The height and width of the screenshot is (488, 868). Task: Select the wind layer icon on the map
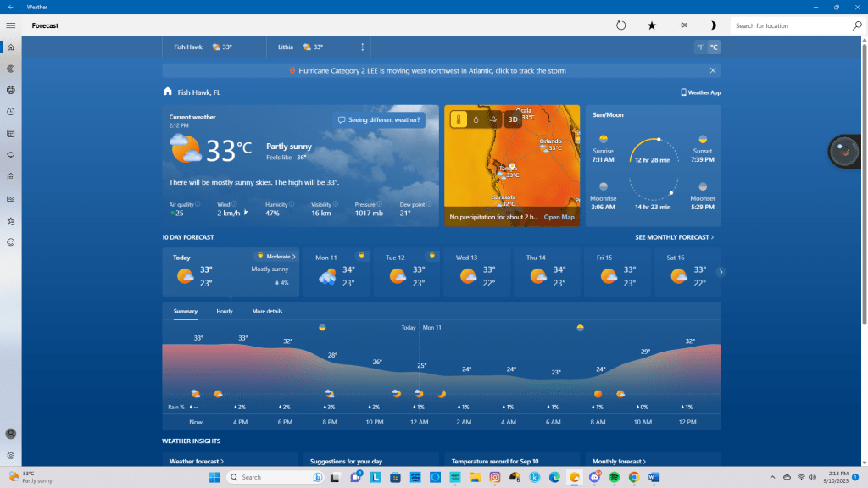[x=493, y=119]
